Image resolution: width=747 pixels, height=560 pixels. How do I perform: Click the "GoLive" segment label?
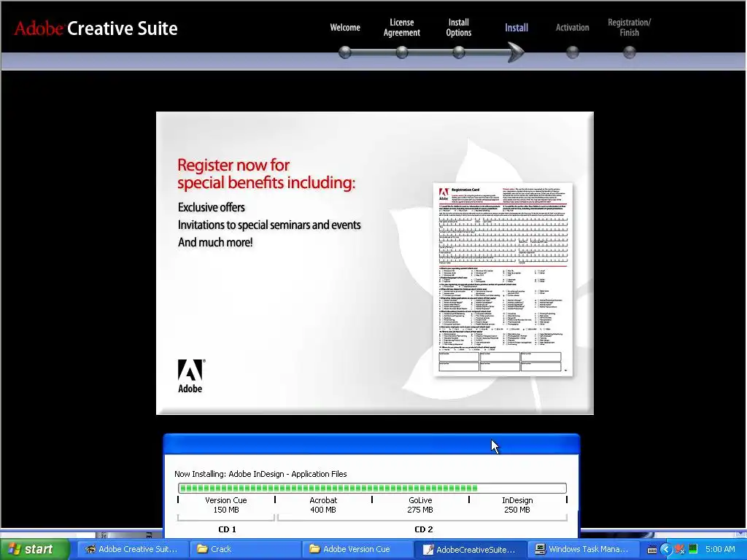click(420, 500)
